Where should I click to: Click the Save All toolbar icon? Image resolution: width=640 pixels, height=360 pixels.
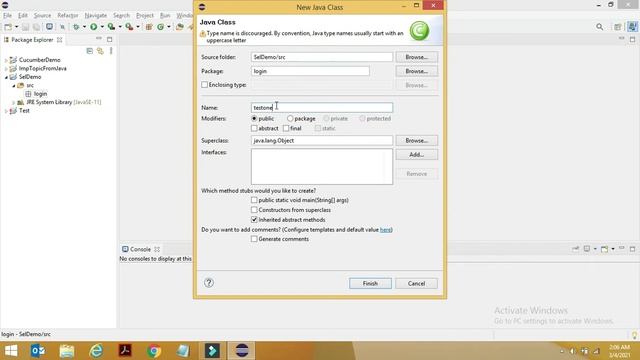[x=36, y=27]
